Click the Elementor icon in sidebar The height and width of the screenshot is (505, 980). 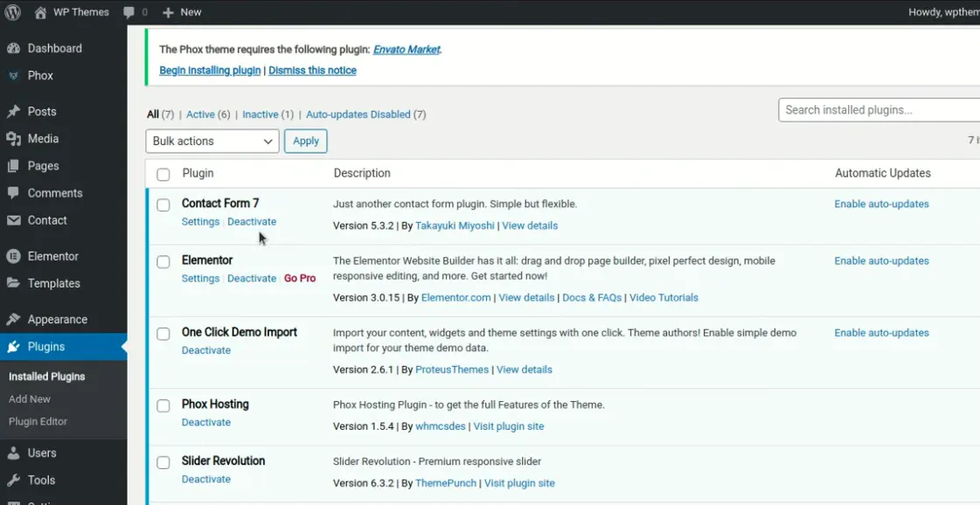[13, 257]
